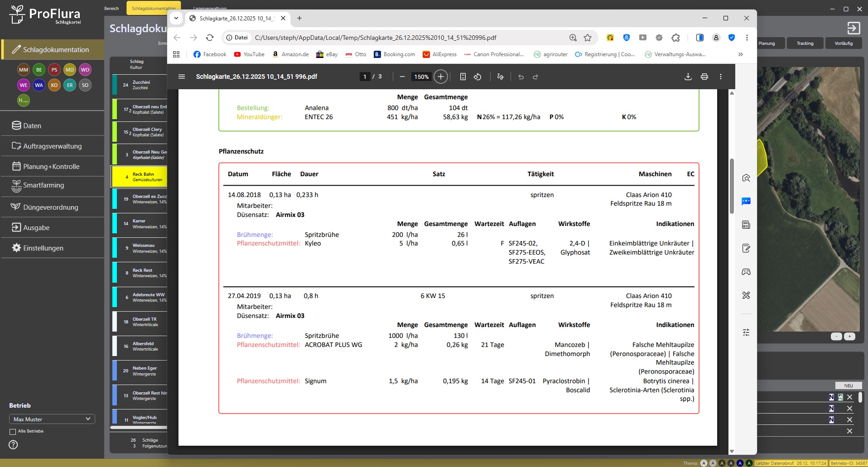Download the Schlagkarte PDF
The height and width of the screenshot is (467, 868).
pos(688,77)
